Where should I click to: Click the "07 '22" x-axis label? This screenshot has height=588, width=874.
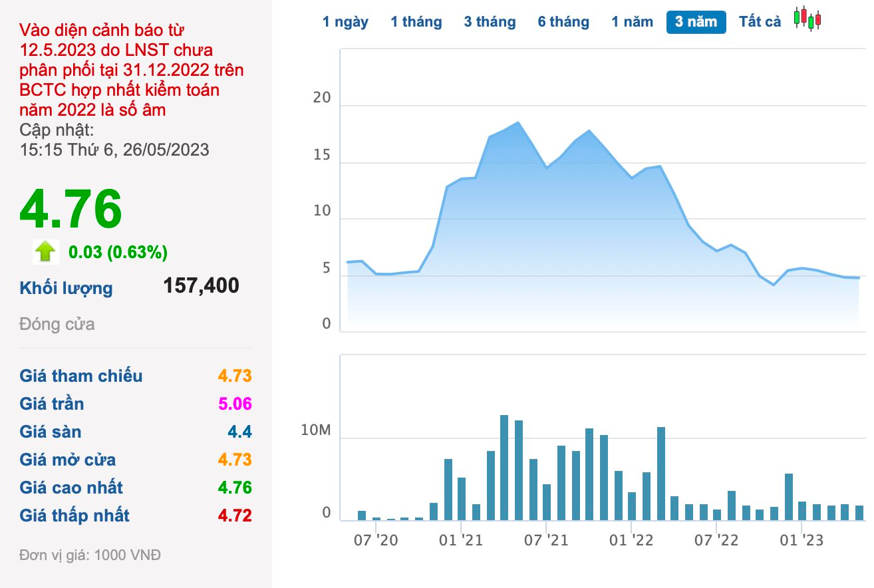click(716, 540)
